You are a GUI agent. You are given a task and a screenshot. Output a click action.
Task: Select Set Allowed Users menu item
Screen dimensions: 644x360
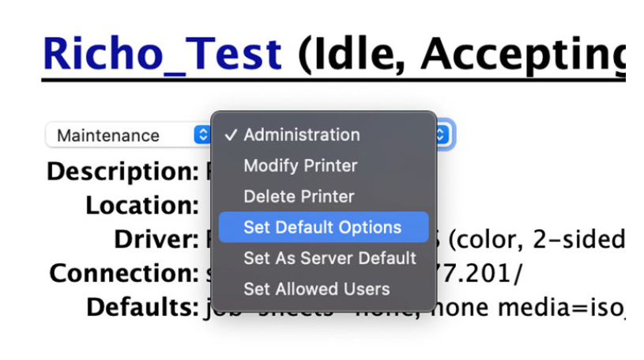(316, 289)
